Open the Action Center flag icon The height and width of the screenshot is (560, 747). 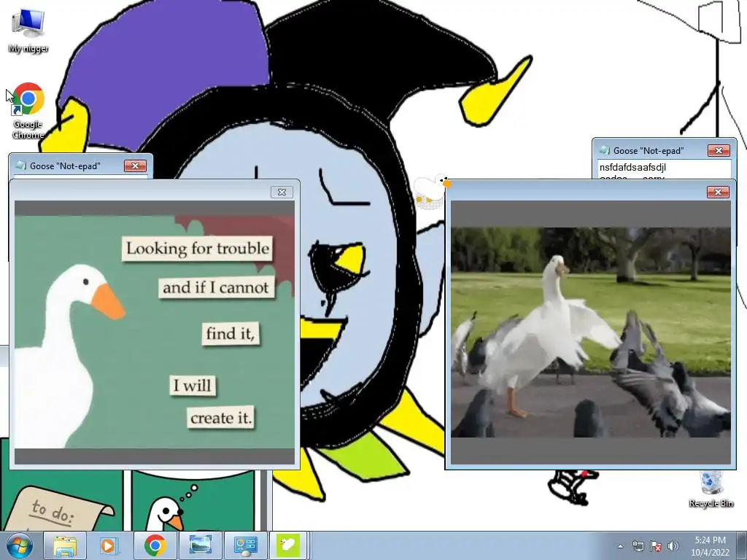(656, 546)
